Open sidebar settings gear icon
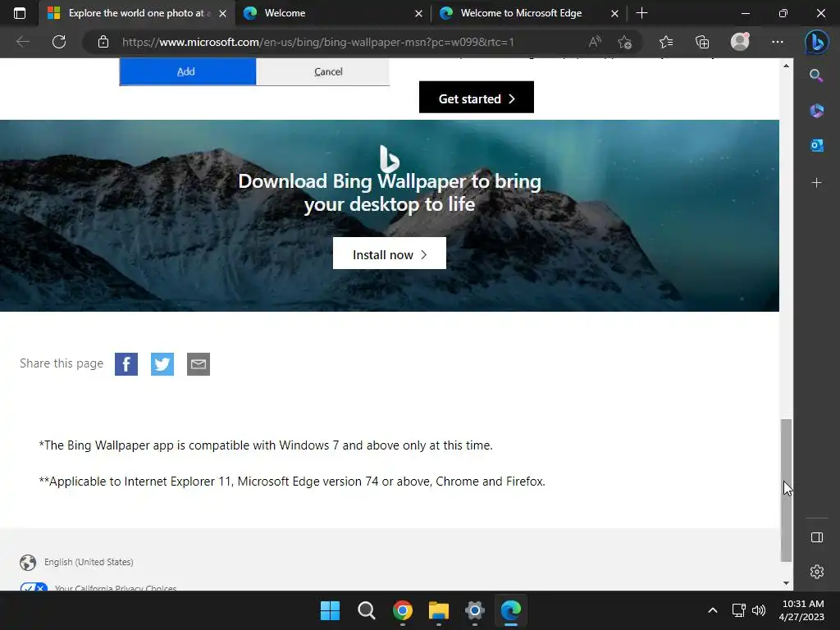 816,572
